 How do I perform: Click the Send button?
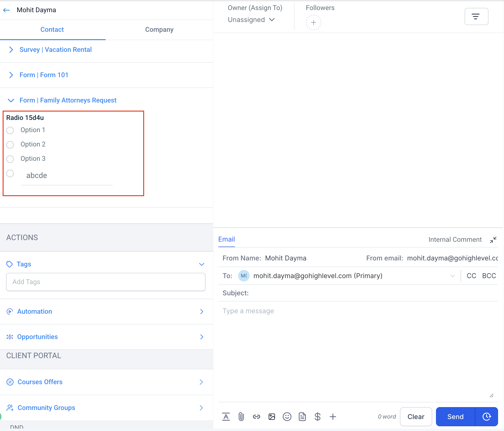(x=455, y=417)
